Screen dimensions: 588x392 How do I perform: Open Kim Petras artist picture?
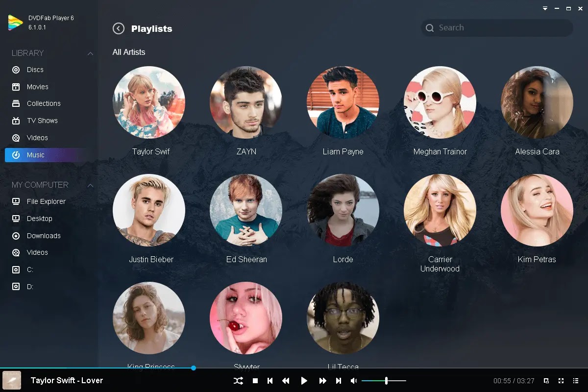pos(537,210)
